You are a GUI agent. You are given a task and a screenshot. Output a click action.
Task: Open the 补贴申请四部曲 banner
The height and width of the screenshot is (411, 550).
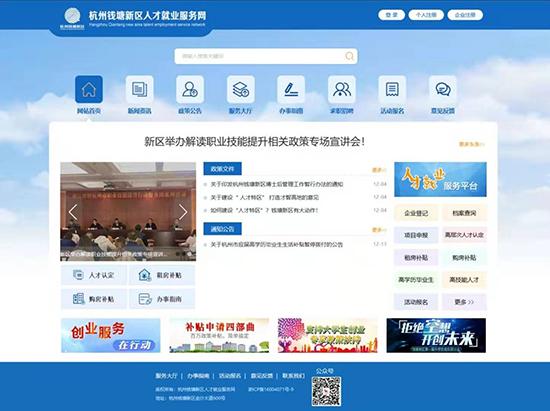[219, 335]
